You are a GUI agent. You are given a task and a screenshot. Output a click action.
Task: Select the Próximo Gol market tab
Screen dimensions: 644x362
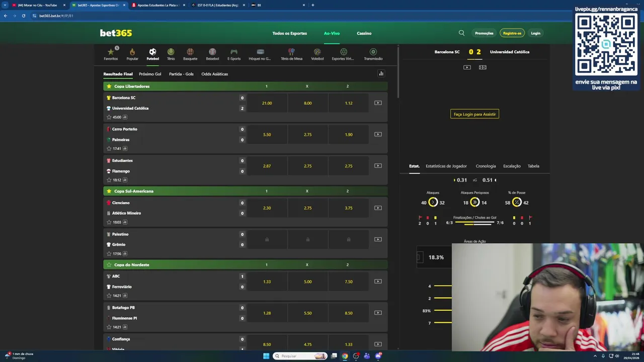click(x=150, y=74)
